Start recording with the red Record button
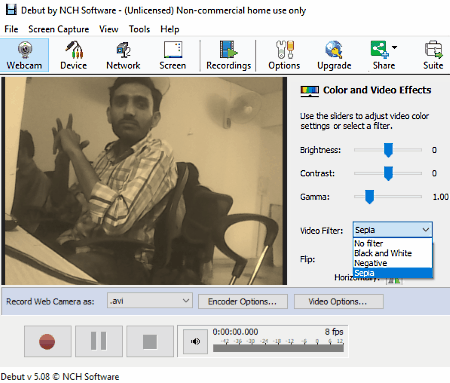Screen dimensions: 450x383 point(48,341)
